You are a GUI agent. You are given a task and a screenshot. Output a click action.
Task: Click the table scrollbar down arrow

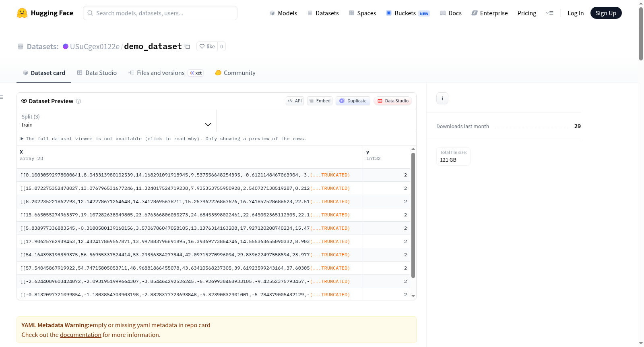click(x=413, y=296)
